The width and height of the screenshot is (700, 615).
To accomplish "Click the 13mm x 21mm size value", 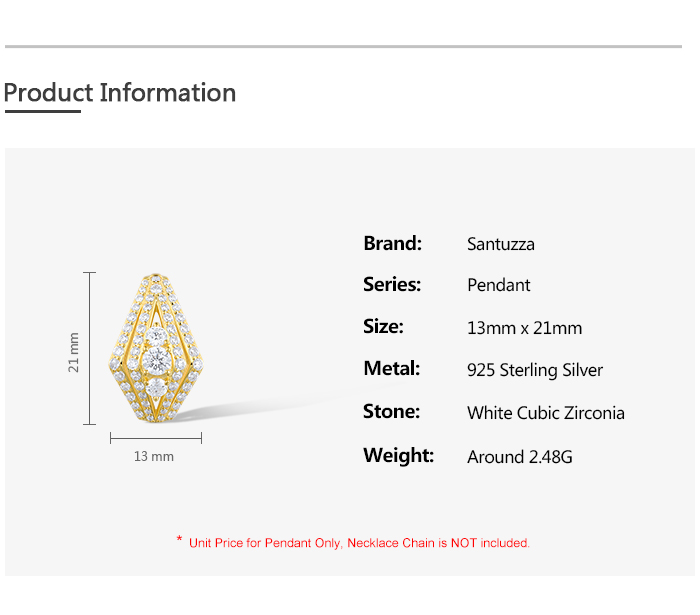I will [x=525, y=328].
